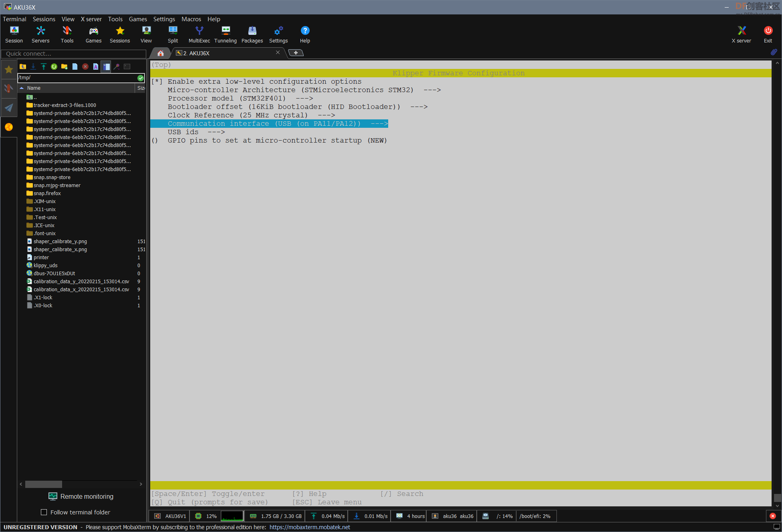The image size is (782, 532).
Task: Click the Split toolbar button
Action: (173, 34)
